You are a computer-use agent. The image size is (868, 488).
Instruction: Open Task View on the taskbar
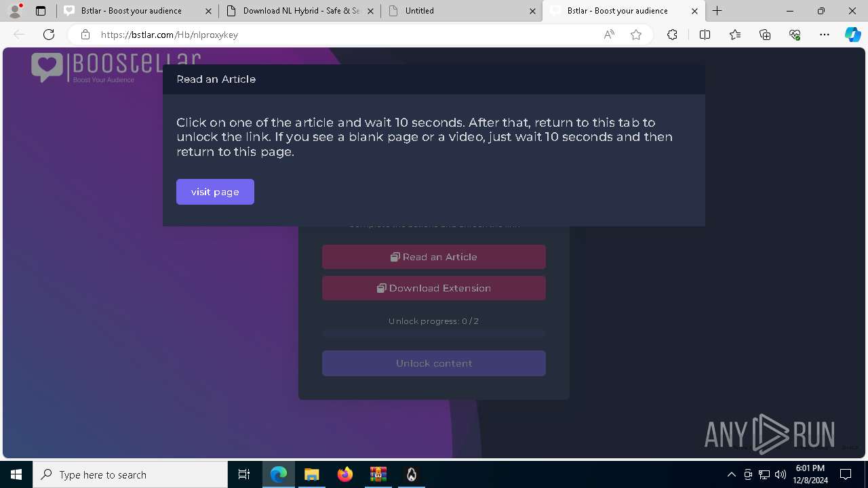click(x=244, y=474)
